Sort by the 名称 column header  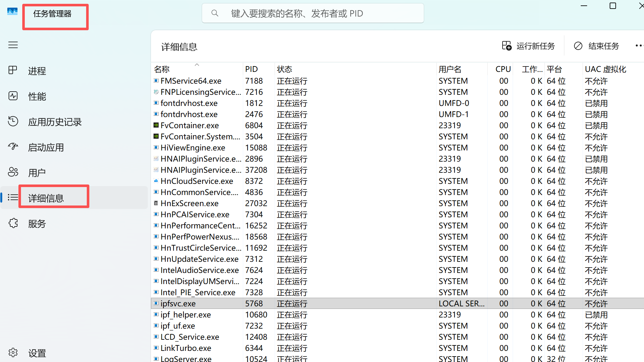pos(162,69)
